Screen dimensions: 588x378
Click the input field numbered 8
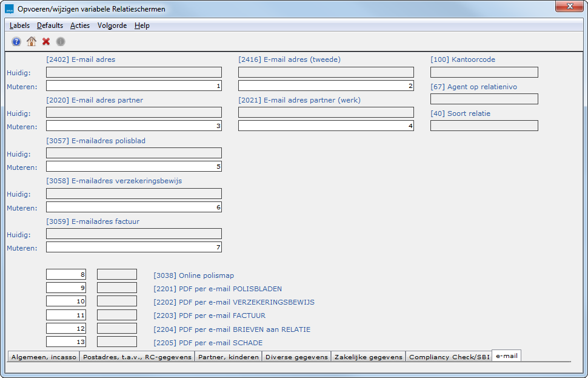point(65,274)
